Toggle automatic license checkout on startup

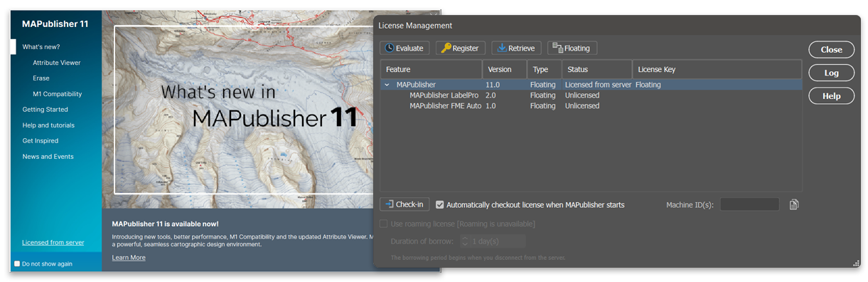tap(440, 204)
